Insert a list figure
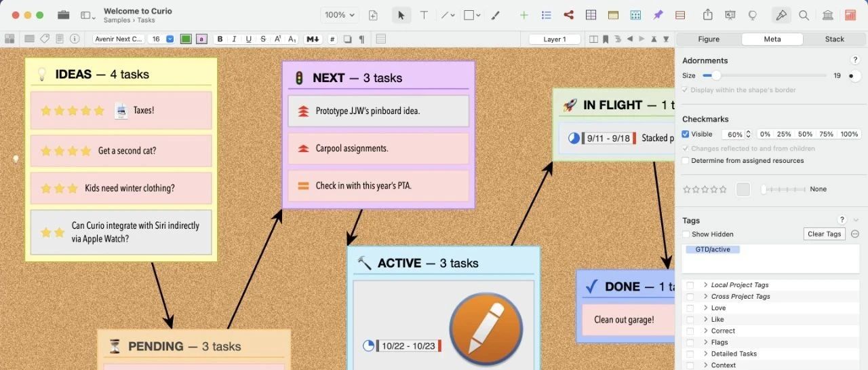Screen dimensions: 868x370 [546, 15]
